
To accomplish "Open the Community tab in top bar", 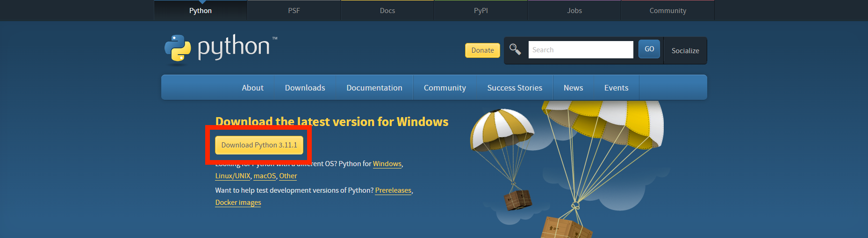I will (668, 10).
